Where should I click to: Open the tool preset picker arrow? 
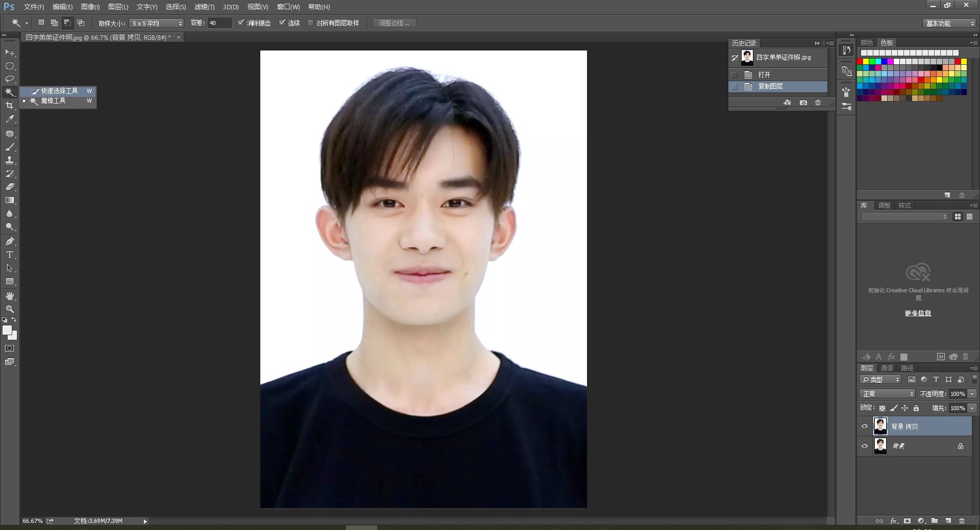[27, 23]
